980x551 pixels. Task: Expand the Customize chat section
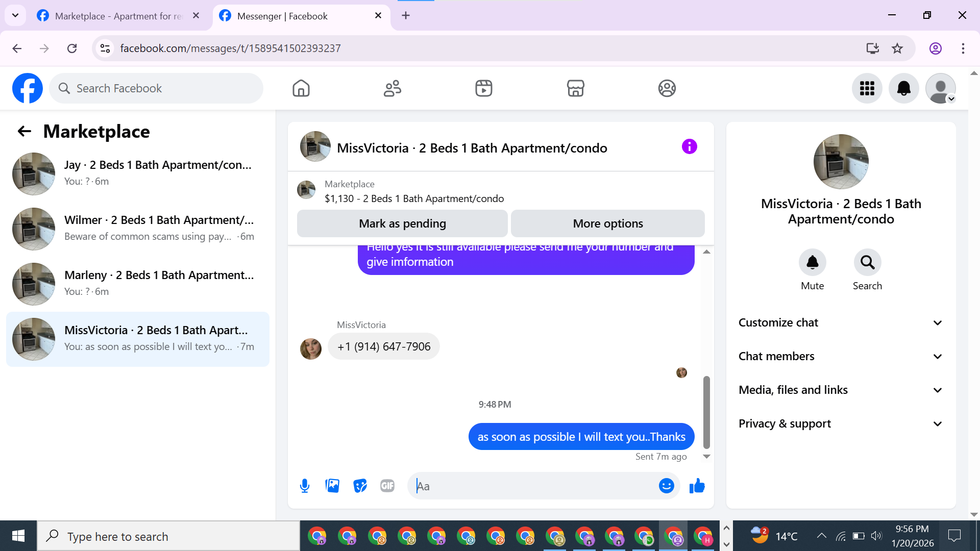click(841, 322)
